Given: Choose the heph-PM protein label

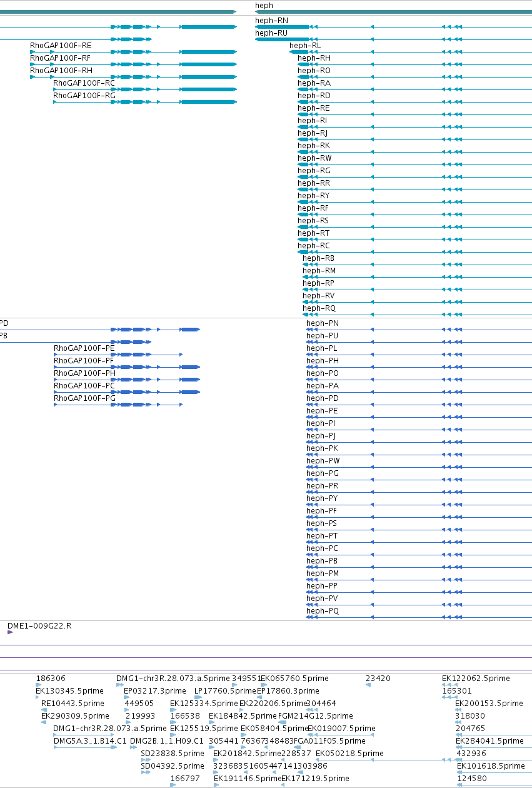Looking at the screenshot, I should point(323,573).
